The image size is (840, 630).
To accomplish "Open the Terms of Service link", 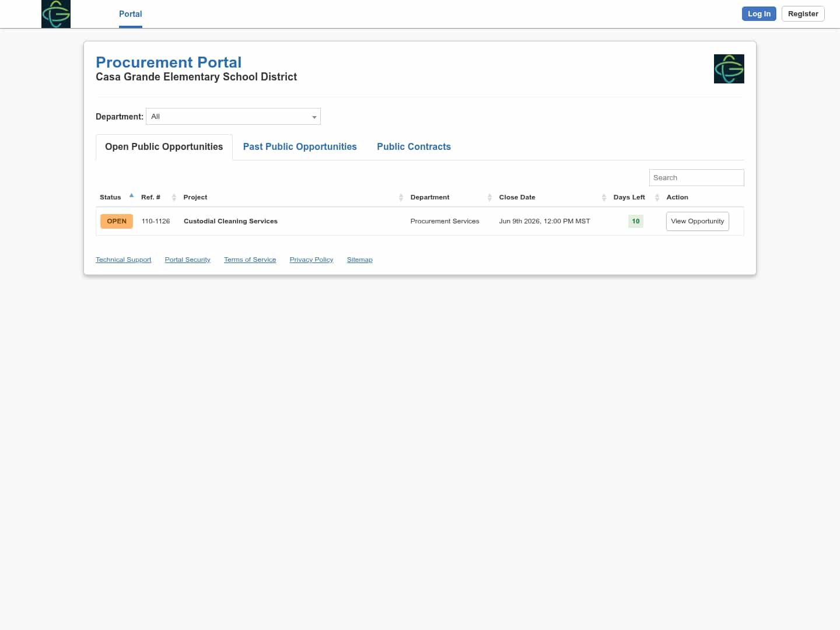I will tap(250, 260).
